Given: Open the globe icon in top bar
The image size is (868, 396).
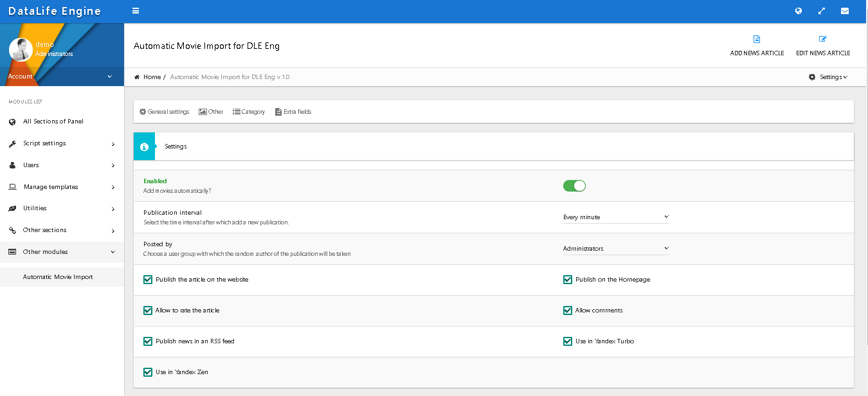Looking at the screenshot, I should [799, 11].
